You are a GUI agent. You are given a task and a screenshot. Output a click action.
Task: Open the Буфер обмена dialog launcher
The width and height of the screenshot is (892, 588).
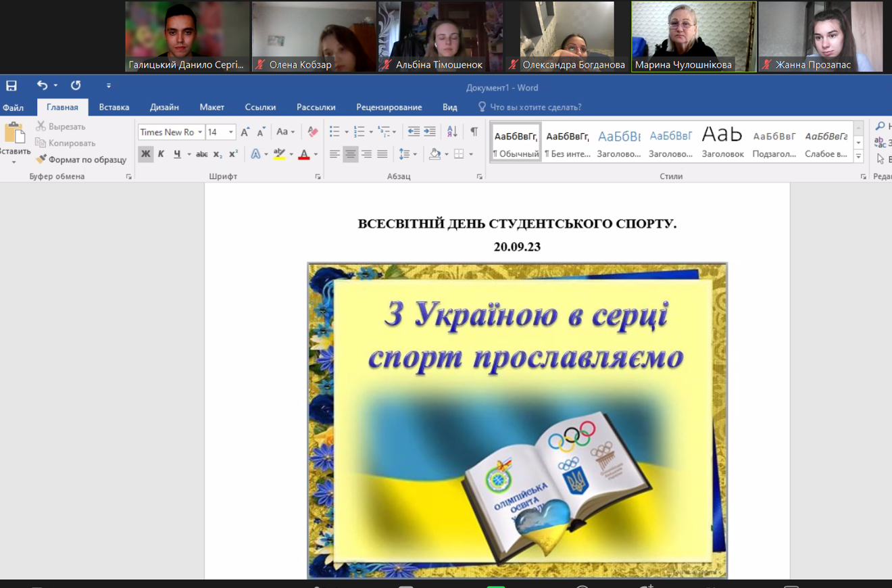coord(128,176)
